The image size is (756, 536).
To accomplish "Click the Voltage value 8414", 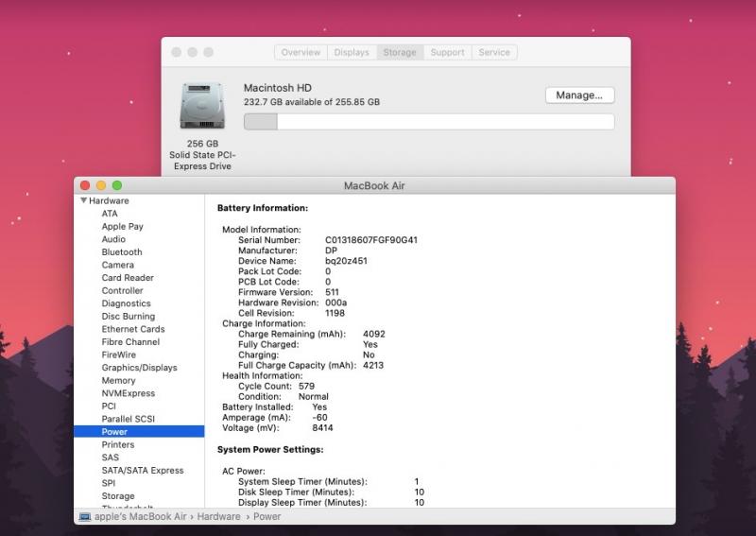I will tap(322, 428).
